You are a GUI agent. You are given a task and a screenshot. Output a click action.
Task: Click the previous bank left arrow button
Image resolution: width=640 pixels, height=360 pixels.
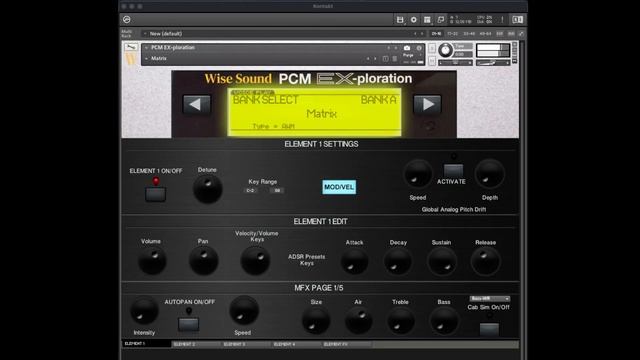click(x=197, y=104)
